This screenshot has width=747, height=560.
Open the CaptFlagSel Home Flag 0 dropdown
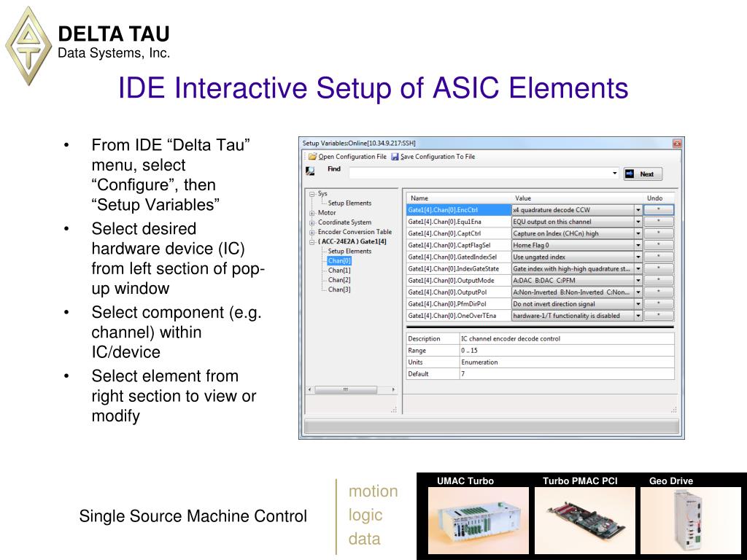pos(638,245)
